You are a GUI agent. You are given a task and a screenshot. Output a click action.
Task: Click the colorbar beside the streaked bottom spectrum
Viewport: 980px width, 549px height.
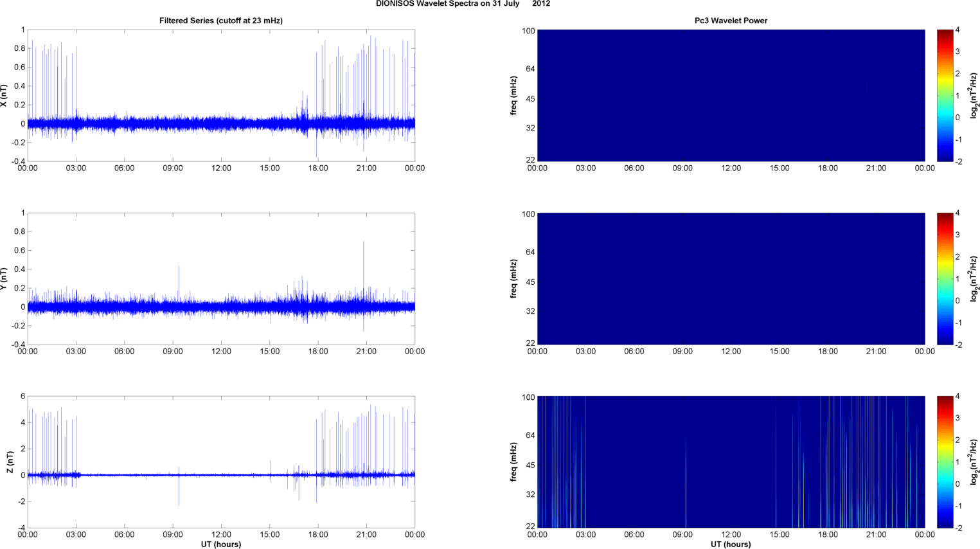point(945,462)
